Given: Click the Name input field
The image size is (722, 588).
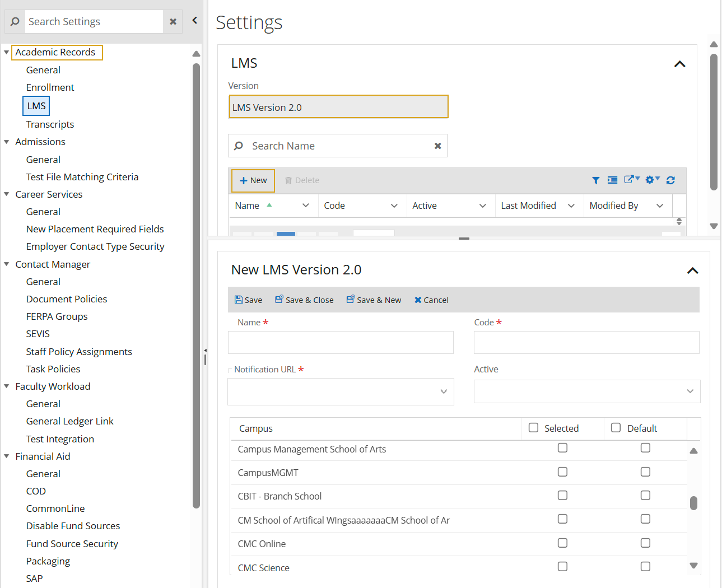Looking at the screenshot, I should click(x=341, y=342).
